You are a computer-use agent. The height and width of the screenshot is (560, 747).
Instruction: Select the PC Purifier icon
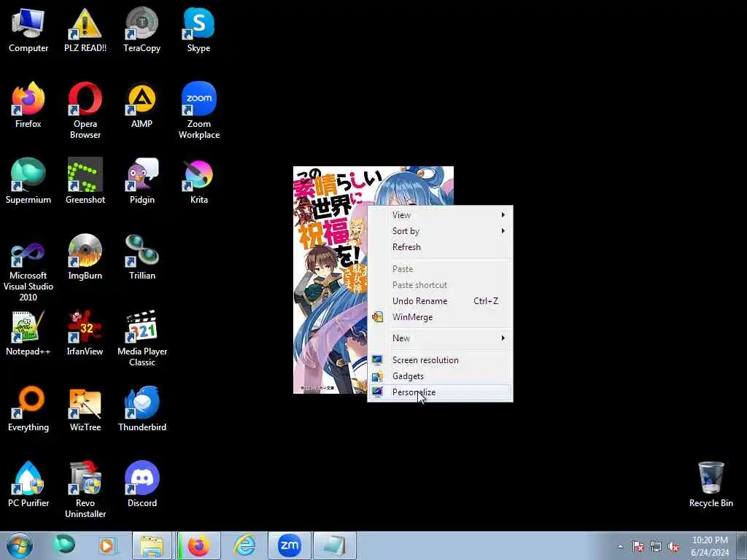click(x=28, y=484)
